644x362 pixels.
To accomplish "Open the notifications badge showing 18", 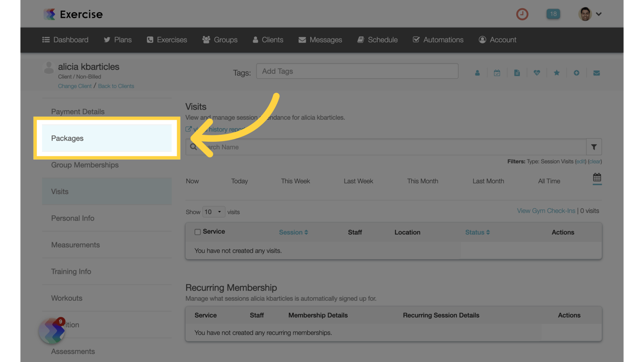I will 553,14.
